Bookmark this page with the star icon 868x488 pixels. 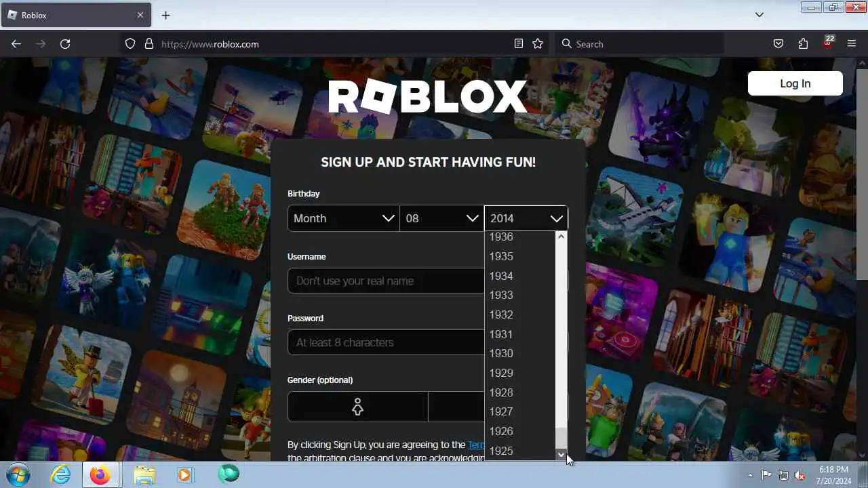(x=538, y=44)
